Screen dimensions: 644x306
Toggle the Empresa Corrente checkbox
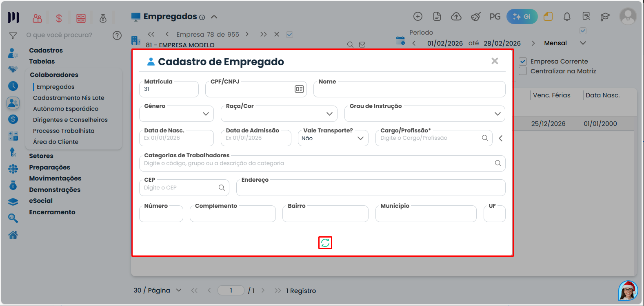tap(523, 62)
